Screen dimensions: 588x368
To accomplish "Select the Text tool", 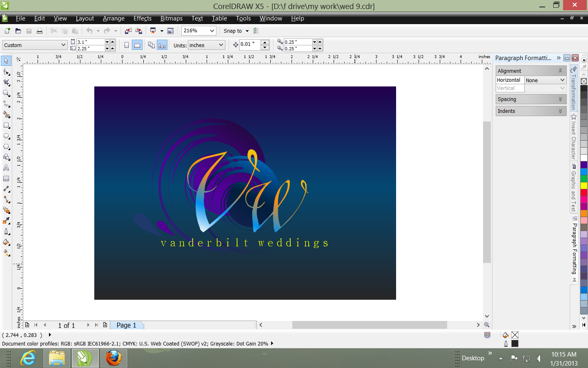I will coord(6,168).
